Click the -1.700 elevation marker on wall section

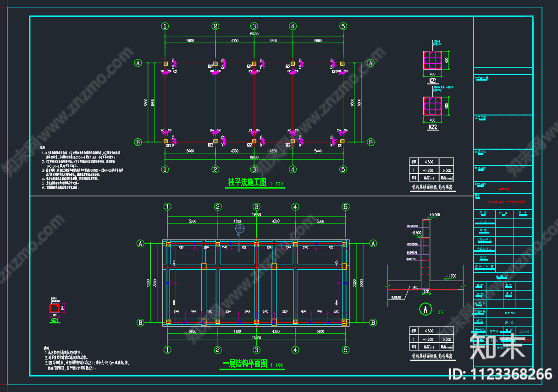450,276
